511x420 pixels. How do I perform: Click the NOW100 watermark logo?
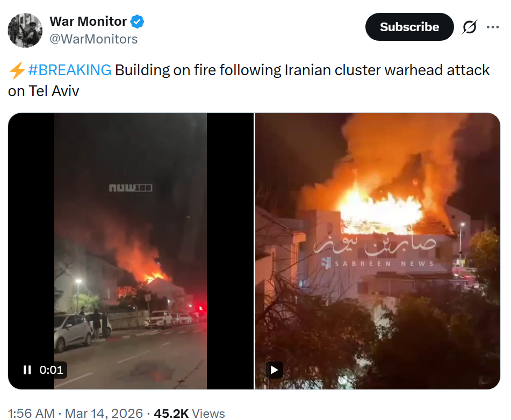pos(131,187)
